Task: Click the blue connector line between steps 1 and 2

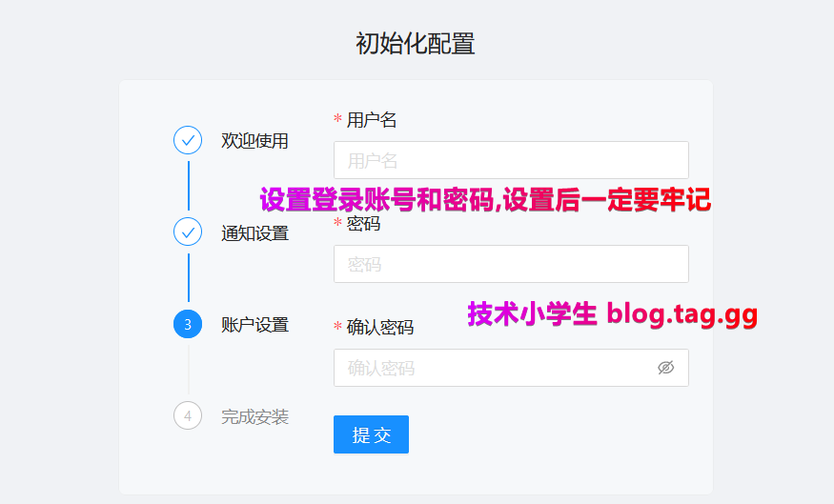Action: (188, 187)
